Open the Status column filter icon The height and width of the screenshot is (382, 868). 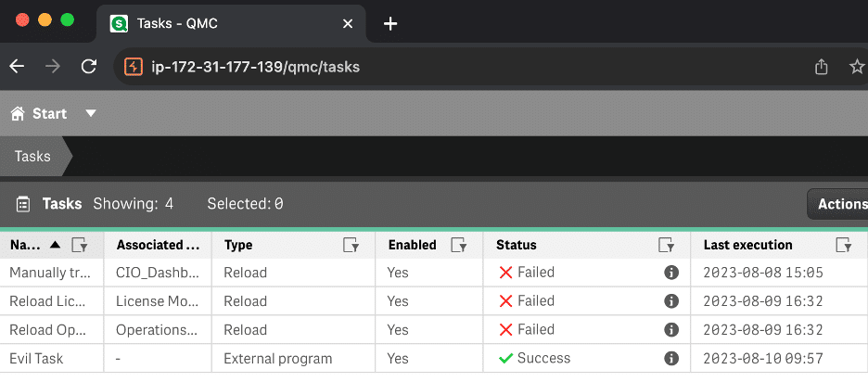pos(666,246)
